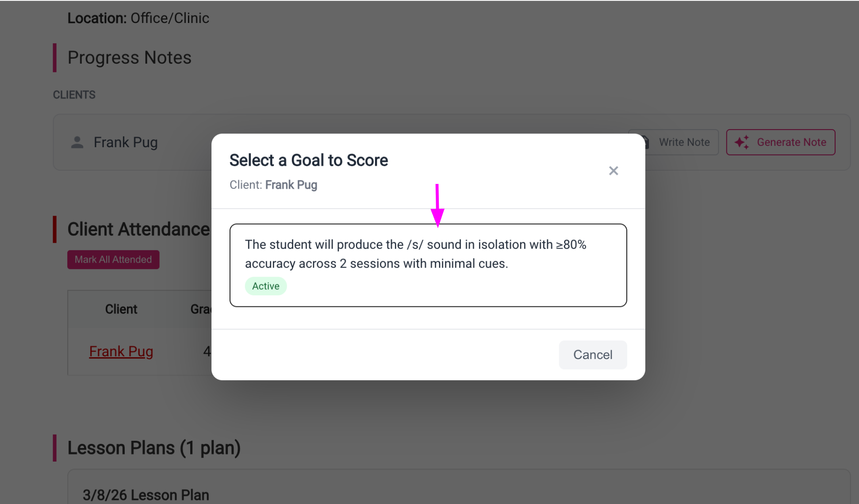
Task: Click the Progress Notes heading
Action: coord(129,57)
